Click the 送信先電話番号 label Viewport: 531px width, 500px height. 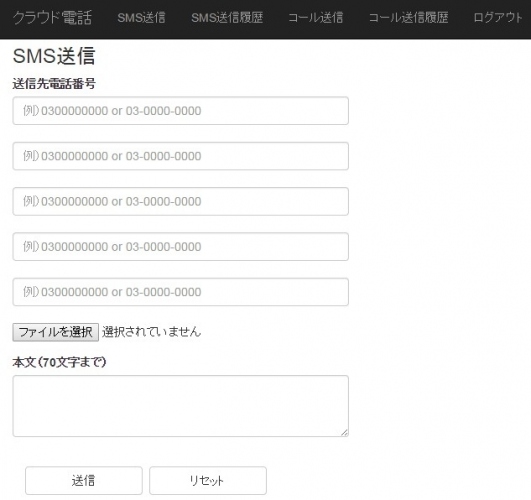coord(54,84)
